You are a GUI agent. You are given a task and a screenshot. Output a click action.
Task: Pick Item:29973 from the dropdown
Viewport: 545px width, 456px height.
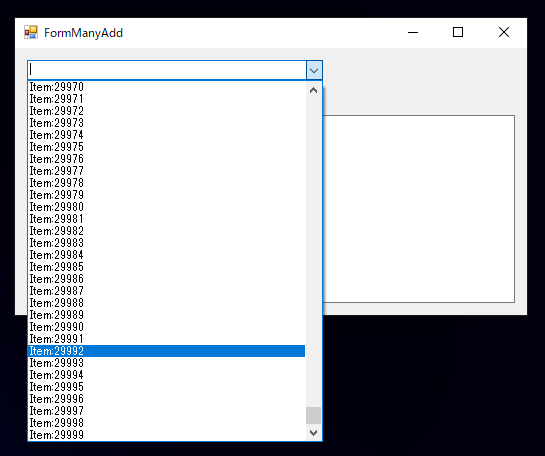coord(166,123)
